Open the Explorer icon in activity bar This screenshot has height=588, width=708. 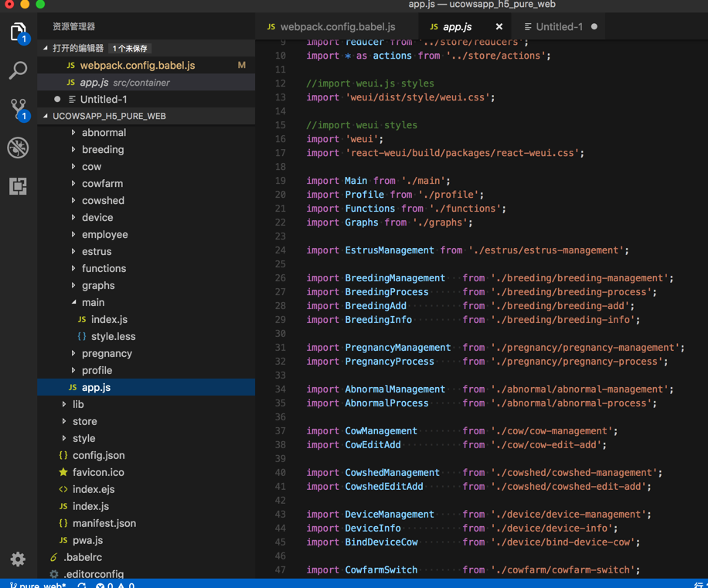tap(18, 32)
